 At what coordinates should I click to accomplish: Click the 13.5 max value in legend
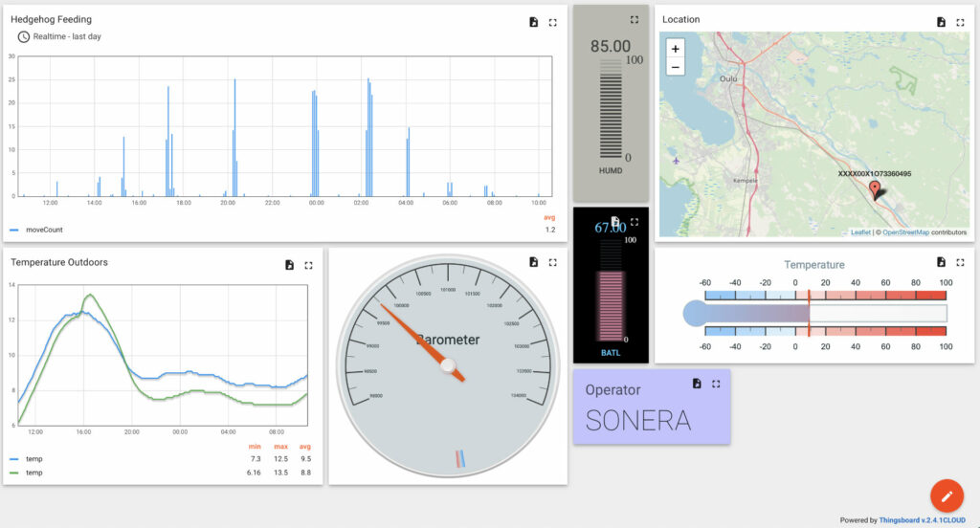tap(280, 473)
